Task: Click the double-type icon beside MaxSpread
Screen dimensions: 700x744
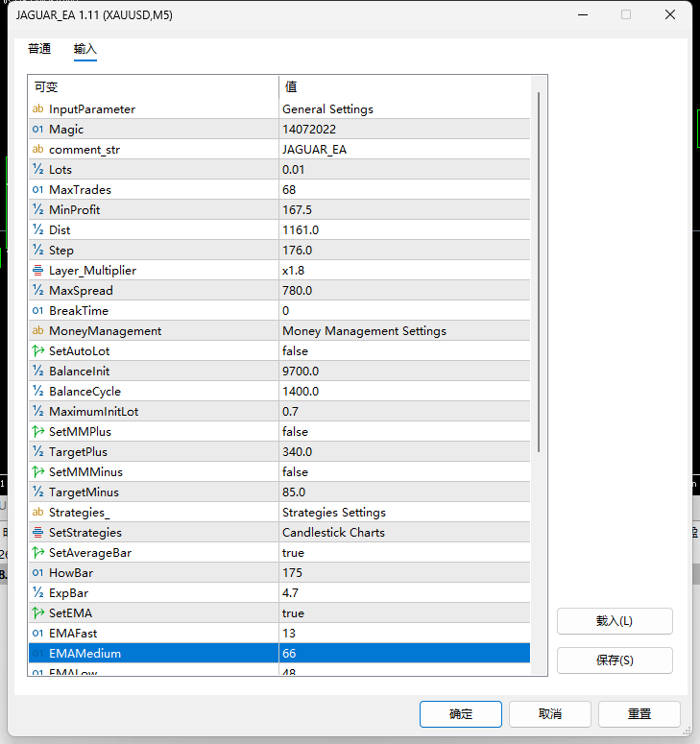Action: click(x=38, y=290)
